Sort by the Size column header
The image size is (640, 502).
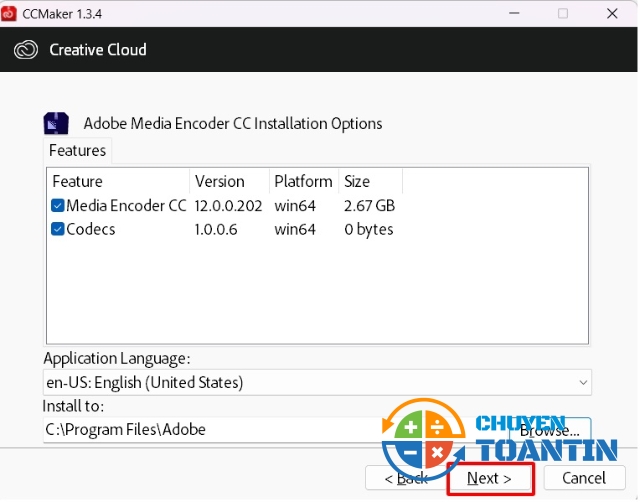pyautogui.click(x=371, y=182)
